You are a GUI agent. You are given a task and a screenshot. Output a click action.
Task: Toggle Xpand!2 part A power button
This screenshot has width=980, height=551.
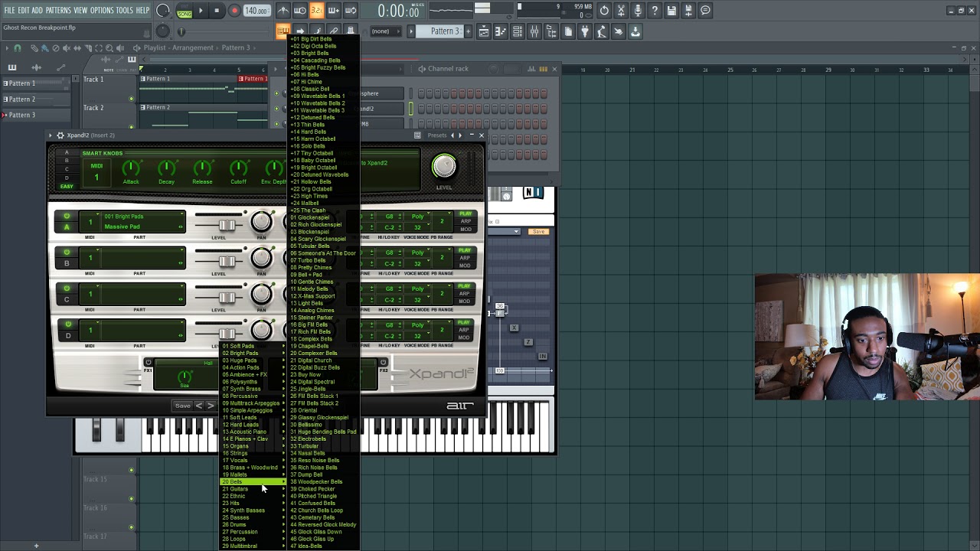coord(67,217)
